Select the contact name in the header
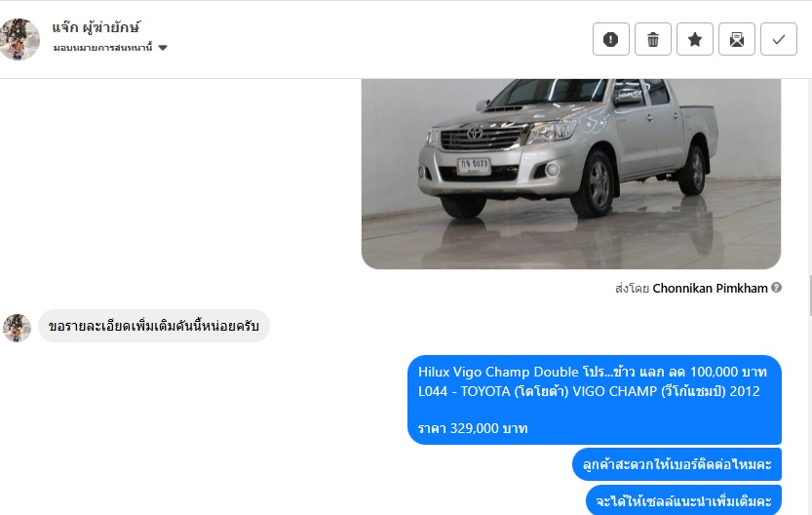This screenshot has height=515, width=812. [96, 27]
